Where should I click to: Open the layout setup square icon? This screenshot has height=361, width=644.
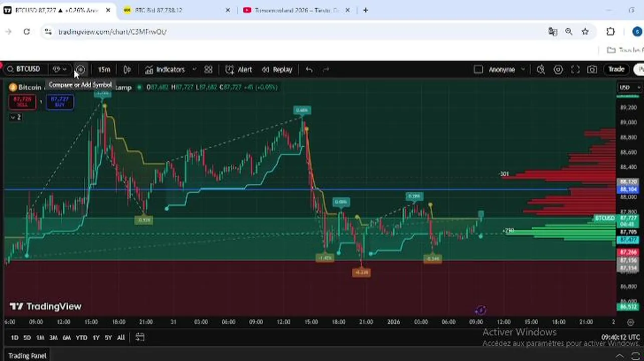478,70
